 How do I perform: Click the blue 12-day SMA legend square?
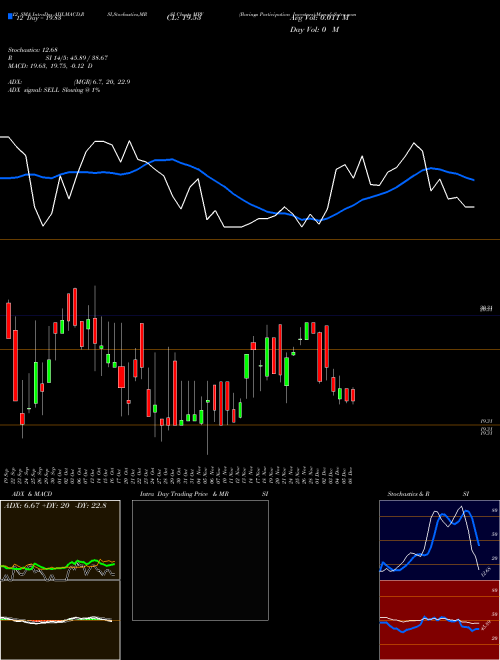[10, 17]
